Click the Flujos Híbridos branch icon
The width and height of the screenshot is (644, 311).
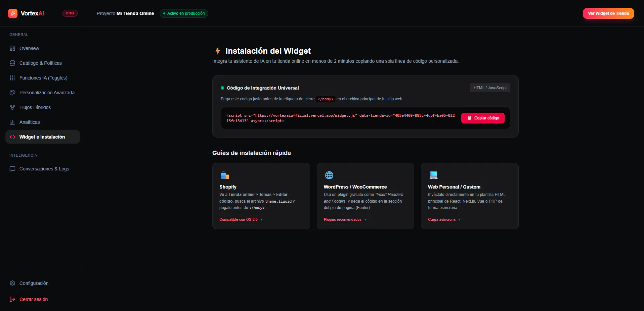click(12, 107)
